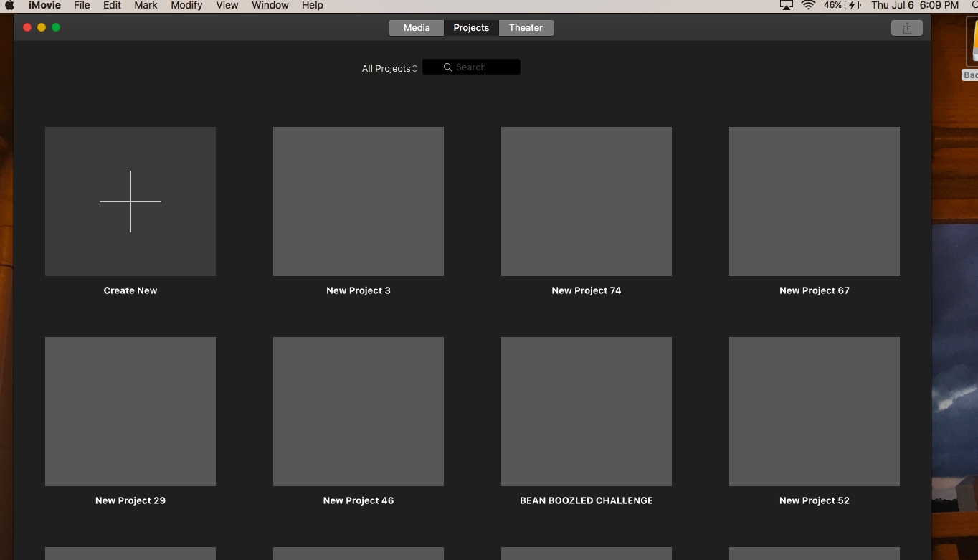Select the New Project 67 thumbnail

[815, 201]
